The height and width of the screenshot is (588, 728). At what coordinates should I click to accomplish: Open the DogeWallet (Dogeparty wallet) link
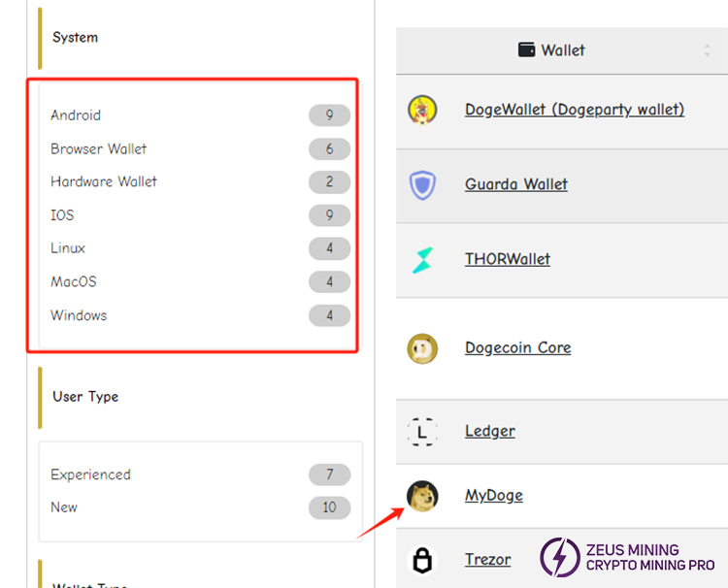[x=575, y=110]
